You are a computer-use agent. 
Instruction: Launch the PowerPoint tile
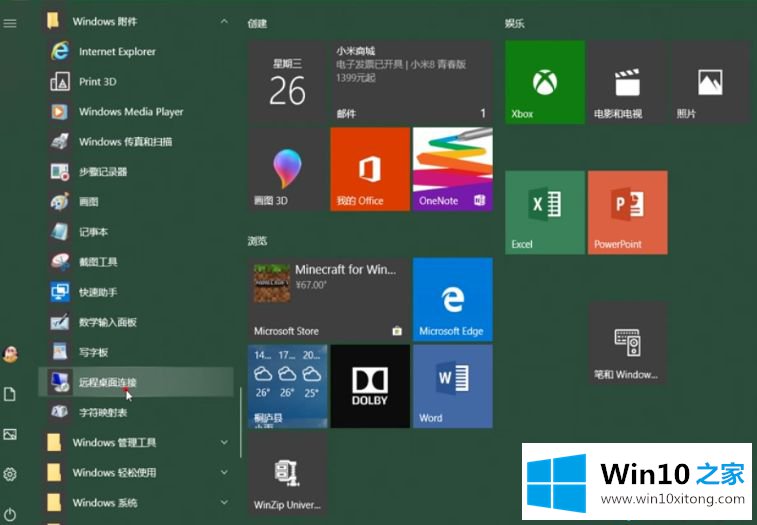628,213
